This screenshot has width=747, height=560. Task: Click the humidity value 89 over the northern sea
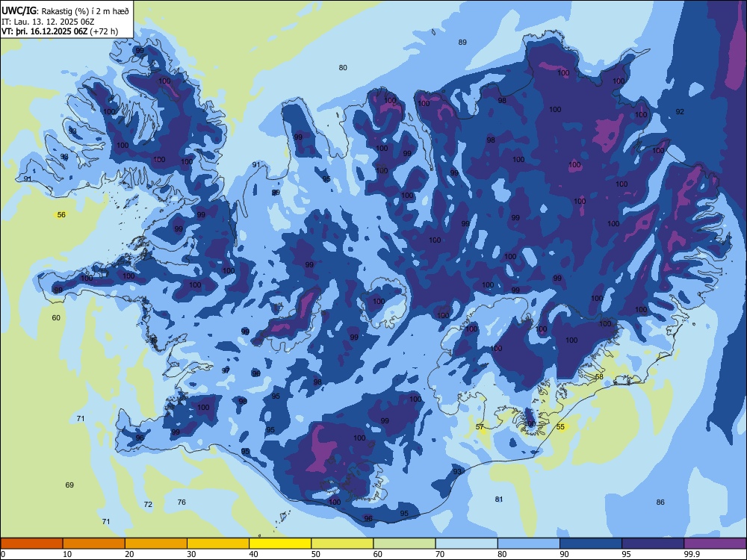pyautogui.click(x=462, y=43)
